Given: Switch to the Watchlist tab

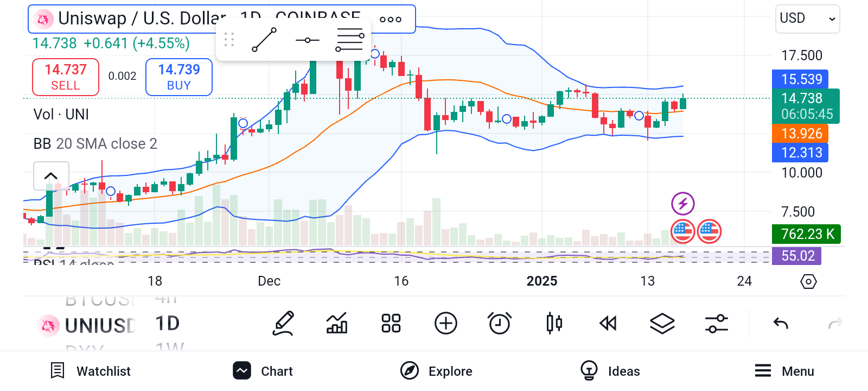Looking at the screenshot, I should coord(91,371).
